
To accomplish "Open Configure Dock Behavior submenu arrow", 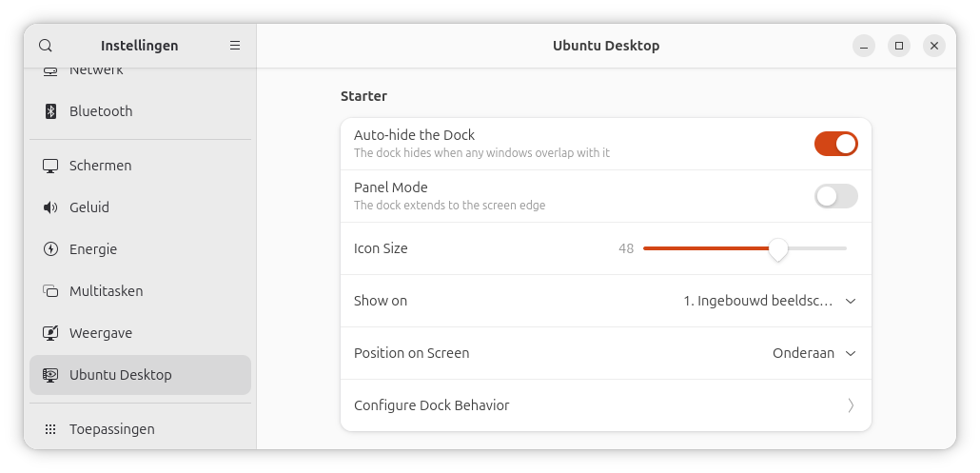I will click(851, 405).
